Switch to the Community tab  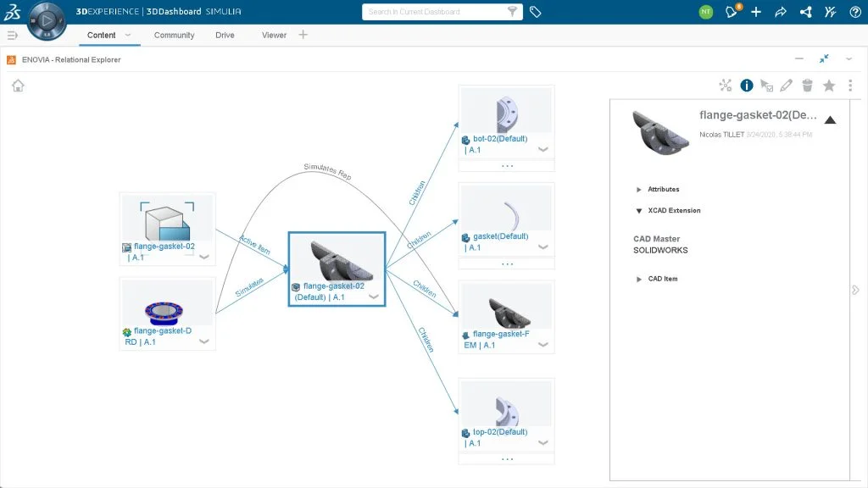[174, 36]
